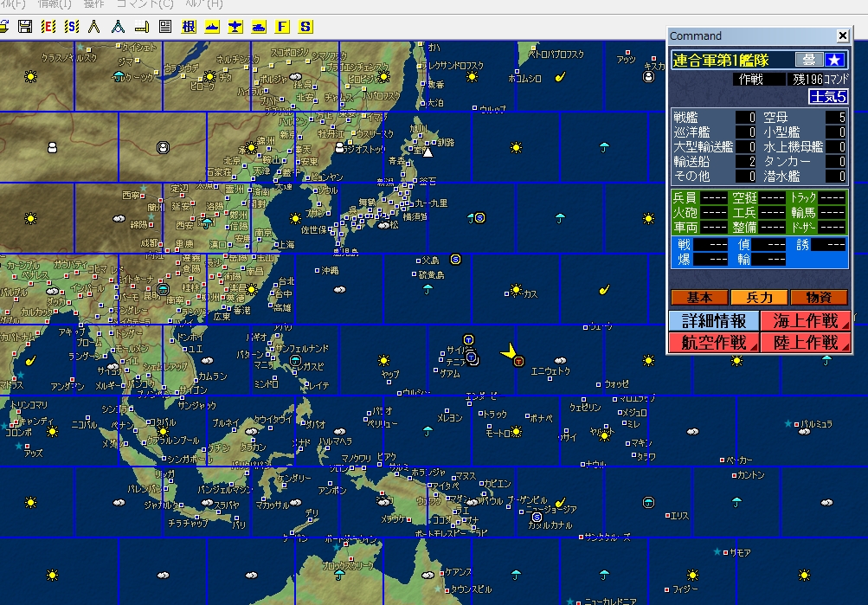
Task: Select the S marker next to Chichijima
Action: (455, 259)
